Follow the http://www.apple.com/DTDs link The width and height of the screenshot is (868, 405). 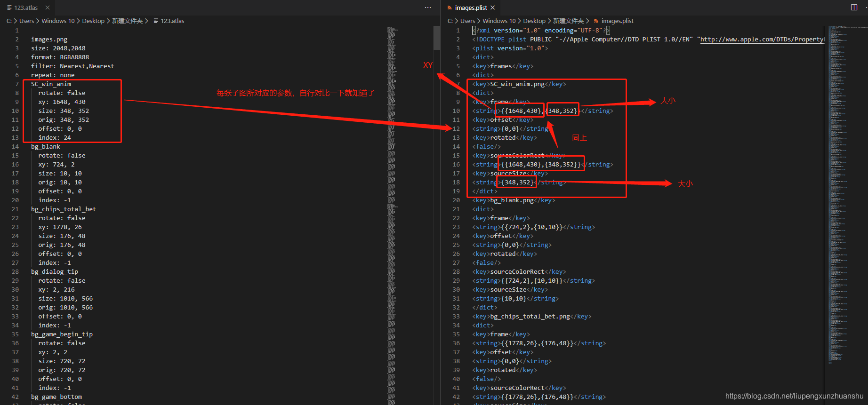pyautogui.click(x=762, y=40)
